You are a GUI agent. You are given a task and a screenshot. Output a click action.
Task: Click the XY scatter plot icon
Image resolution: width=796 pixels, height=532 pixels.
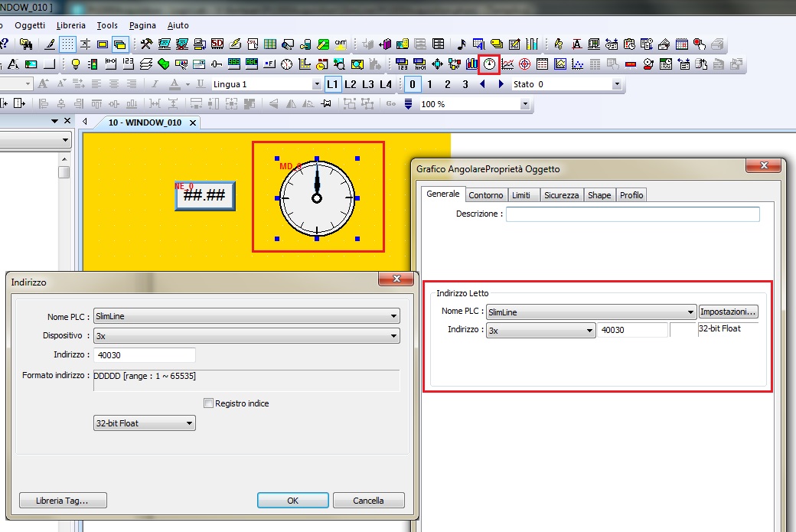click(578, 64)
